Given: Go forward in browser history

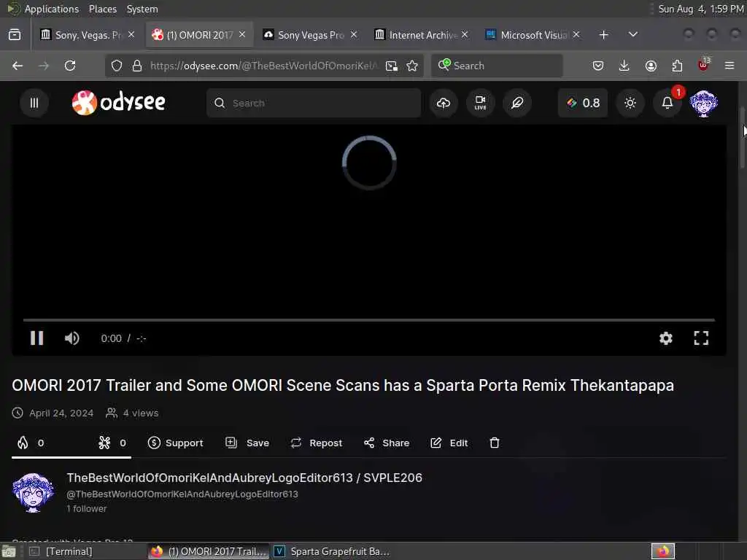Looking at the screenshot, I should [x=44, y=66].
